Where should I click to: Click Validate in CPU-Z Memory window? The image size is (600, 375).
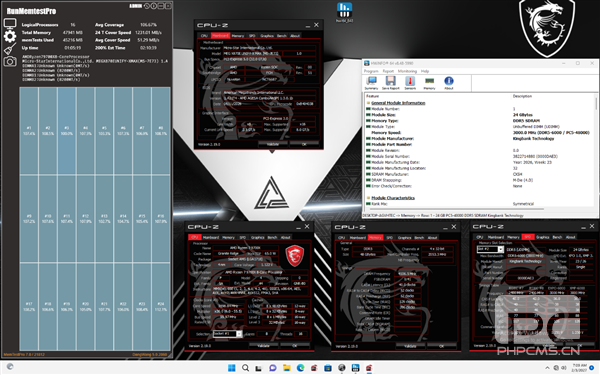(410, 346)
